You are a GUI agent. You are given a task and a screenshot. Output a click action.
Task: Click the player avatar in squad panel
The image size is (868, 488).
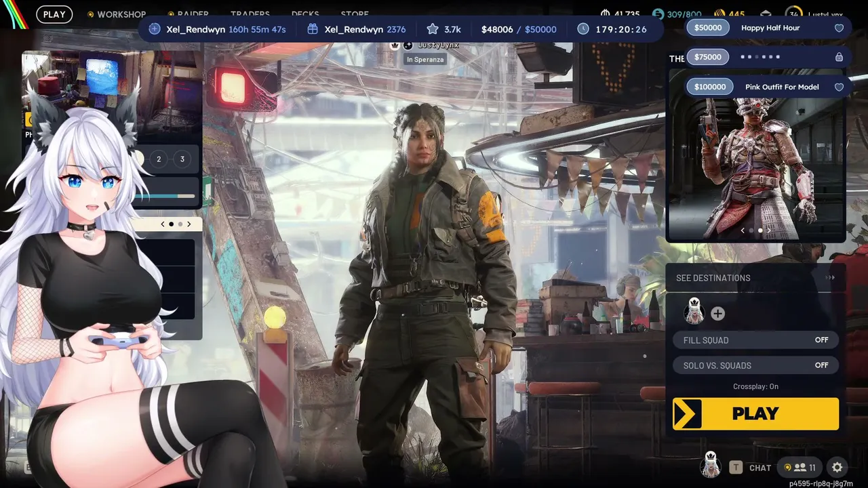(x=694, y=312)
